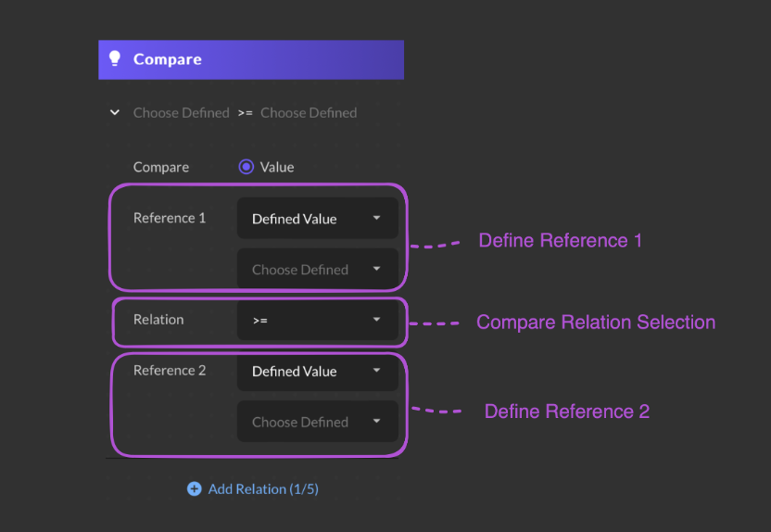The height and width of the screenshot is (532, 771).
Task: Open Reference 2 Choose Defined dropdown
Action: [x=318, y=422]
